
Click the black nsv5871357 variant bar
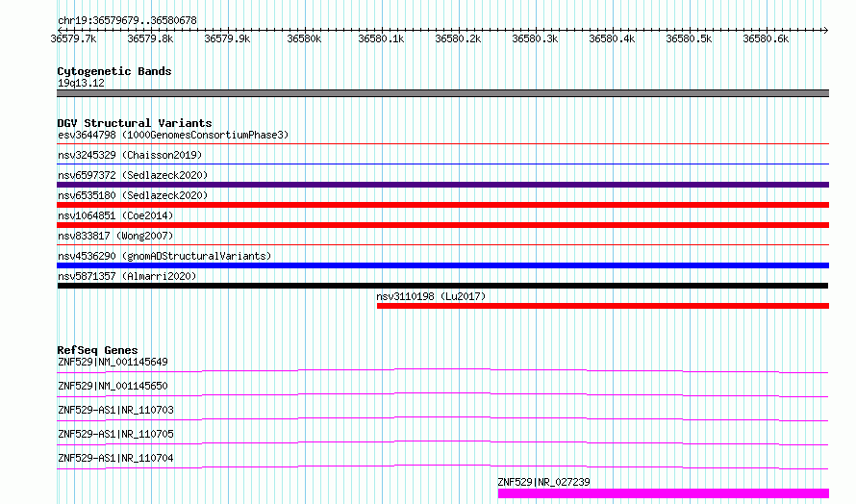(442, 286)
